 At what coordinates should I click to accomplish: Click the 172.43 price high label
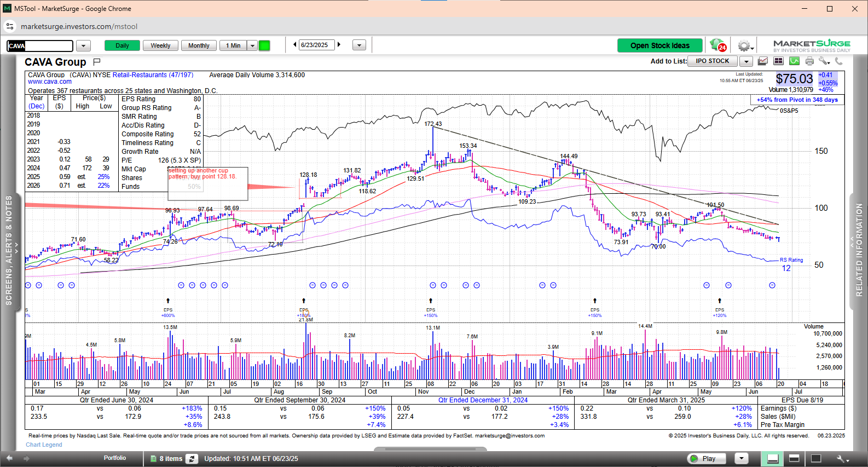(x=433, y=124)
